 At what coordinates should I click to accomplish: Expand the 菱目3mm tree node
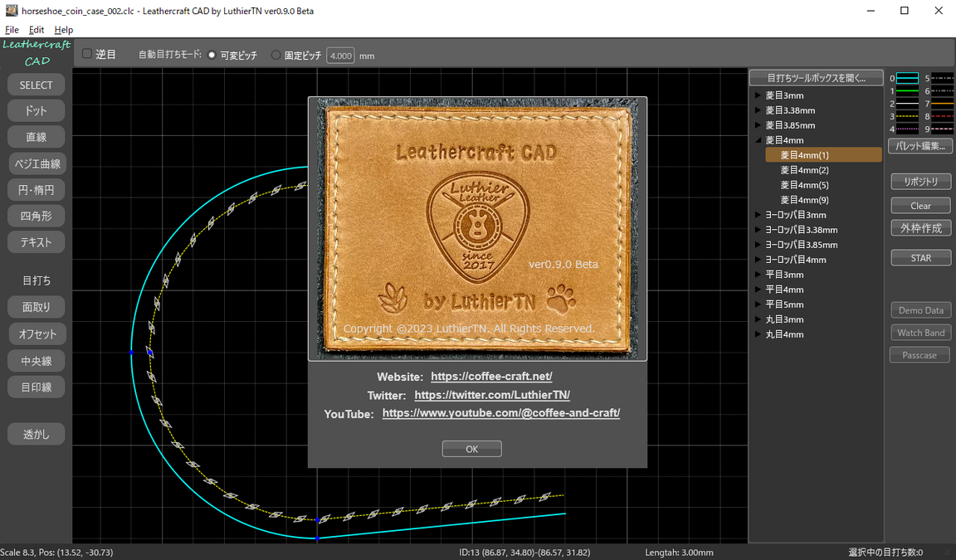[x=758, y=95]
